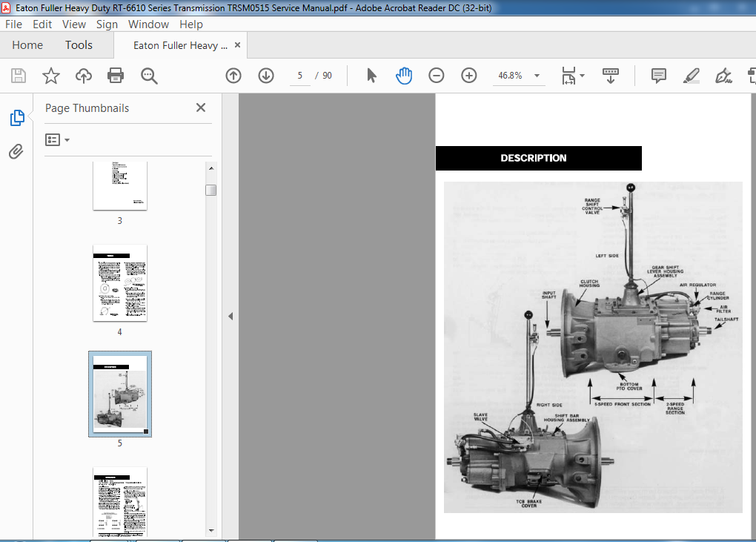Select the thumbnail below page 5
756x542 pixels.
point(120,501)
